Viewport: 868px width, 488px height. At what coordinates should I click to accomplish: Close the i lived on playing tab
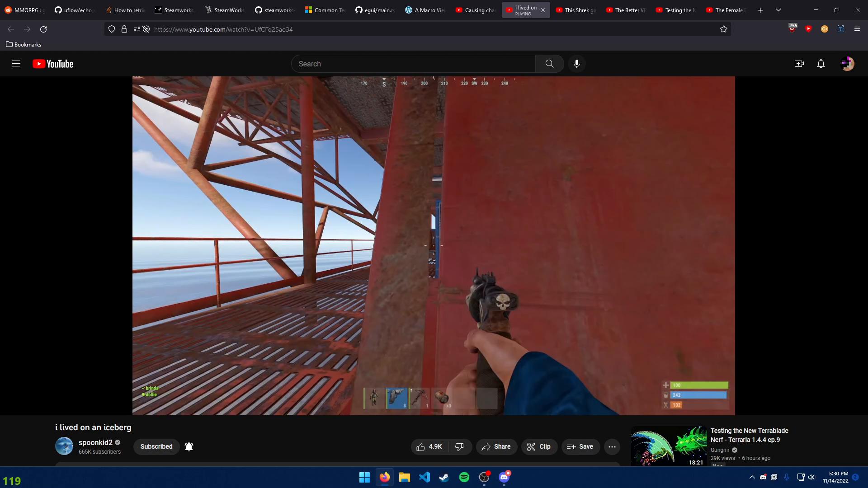543,10
